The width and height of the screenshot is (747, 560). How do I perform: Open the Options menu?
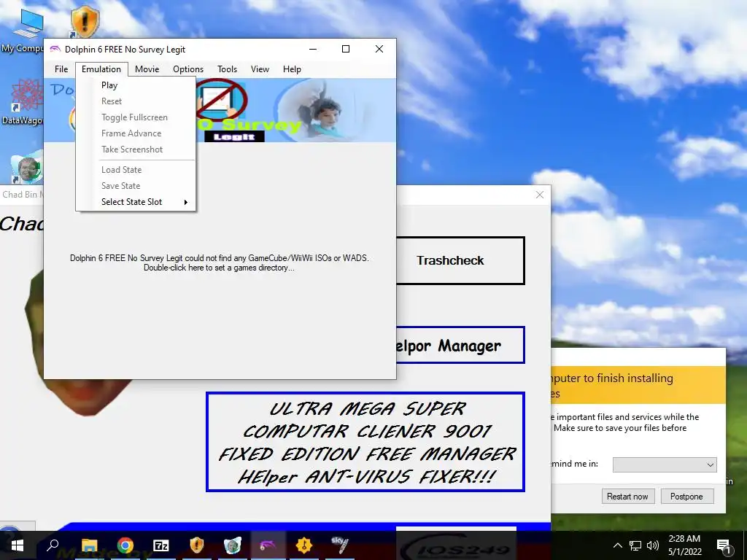coord(188,69)
